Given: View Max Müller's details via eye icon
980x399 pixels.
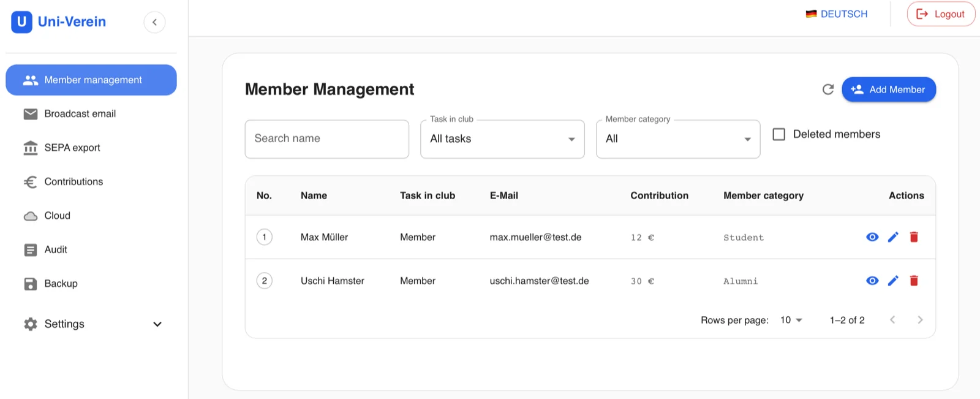Looking at the screenshot, I should click(872, 237).
